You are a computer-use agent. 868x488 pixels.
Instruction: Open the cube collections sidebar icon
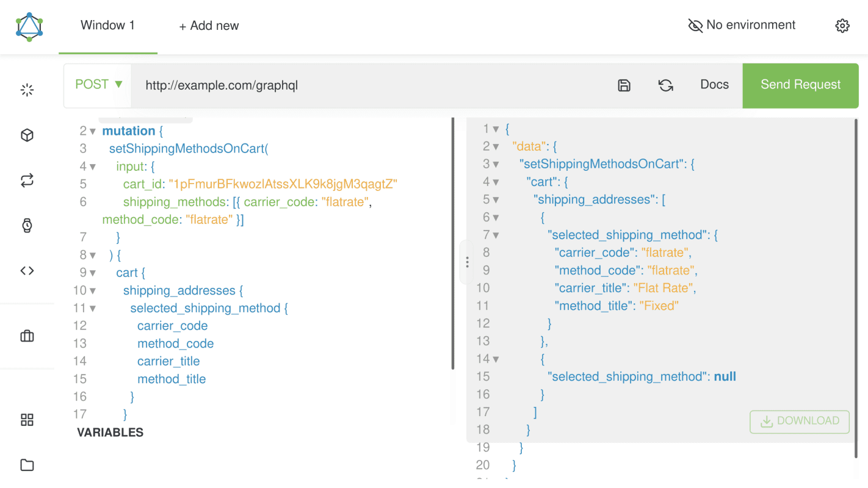click(27, 135)
